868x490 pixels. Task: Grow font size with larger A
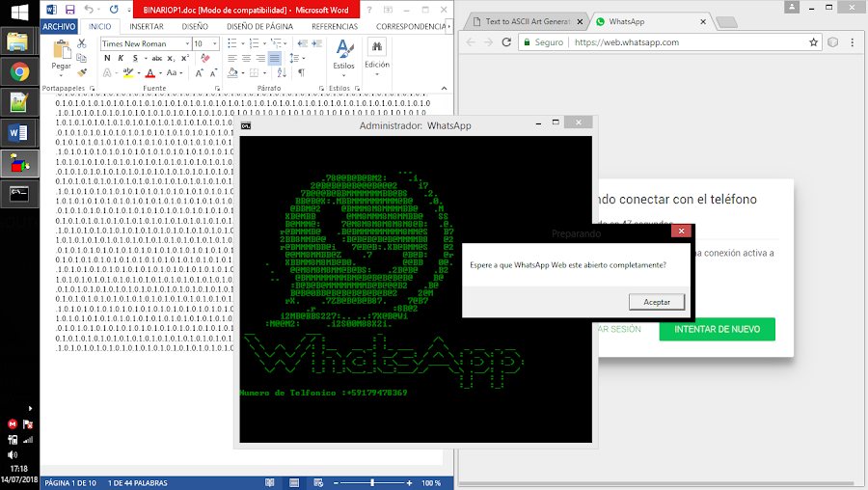tap(199, 72)
